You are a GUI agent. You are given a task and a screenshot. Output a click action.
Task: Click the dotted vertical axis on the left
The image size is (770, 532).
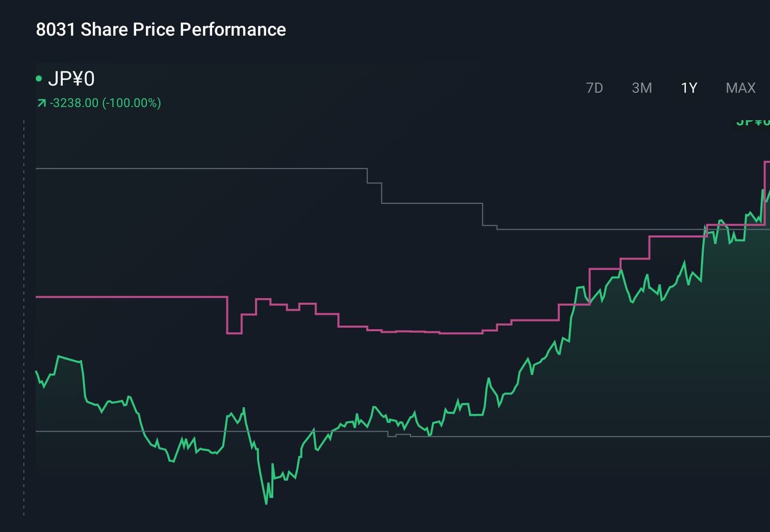pos(23,306)
